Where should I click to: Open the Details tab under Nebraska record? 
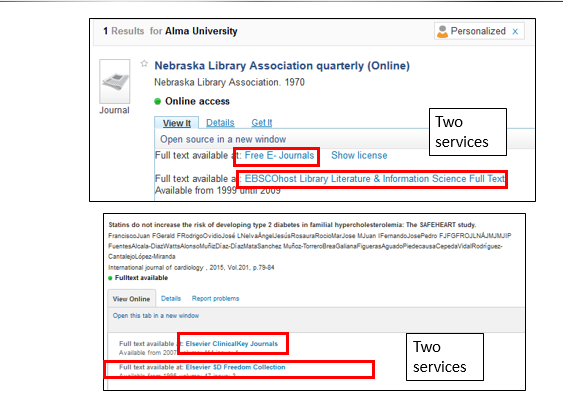(x=220, y=123)
